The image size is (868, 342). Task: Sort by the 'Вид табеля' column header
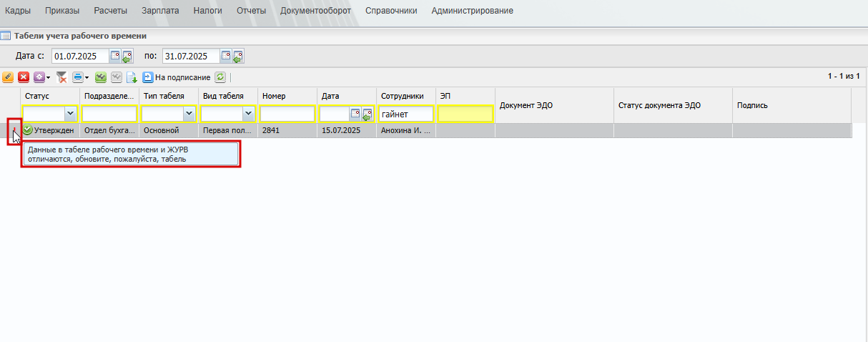pos(228,96)
